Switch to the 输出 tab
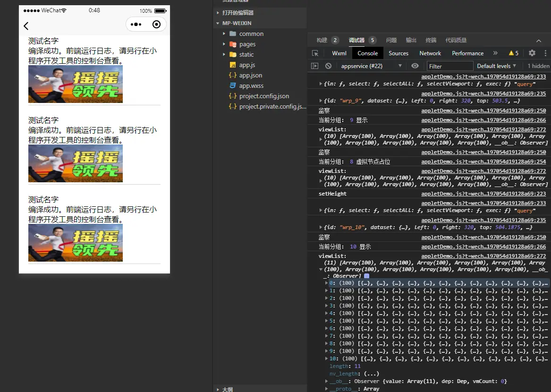551x392 pixels. pyautogui.click(x=411, y=40)
